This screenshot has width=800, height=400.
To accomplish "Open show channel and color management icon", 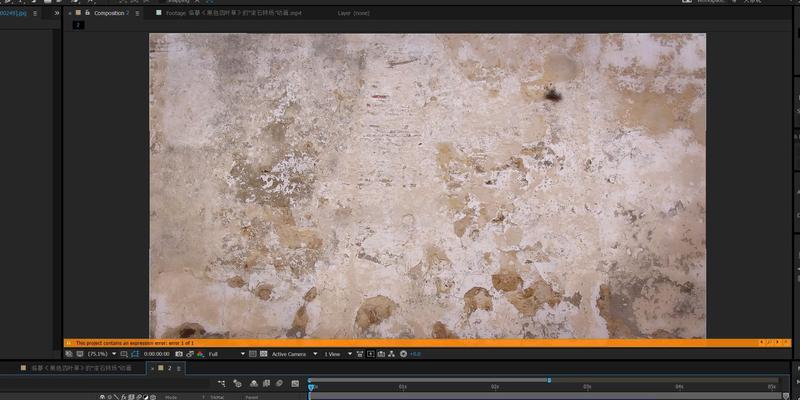I will tap(201, 354).
